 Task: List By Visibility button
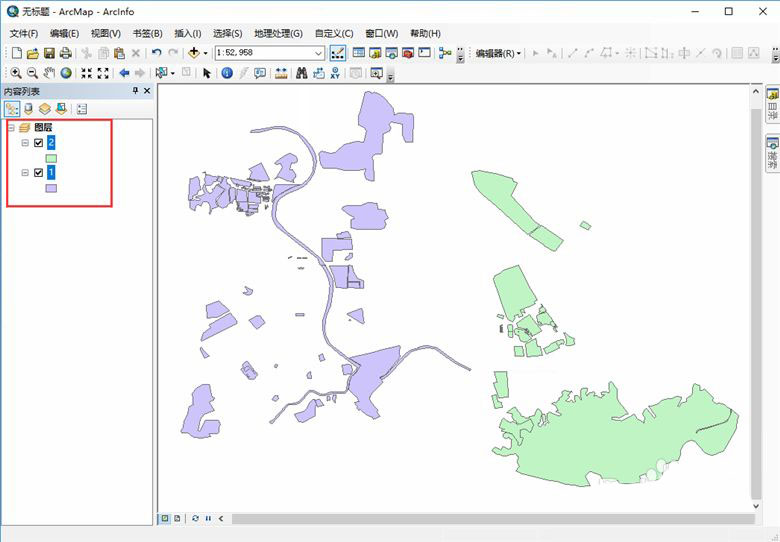click(x=45, y=108)
